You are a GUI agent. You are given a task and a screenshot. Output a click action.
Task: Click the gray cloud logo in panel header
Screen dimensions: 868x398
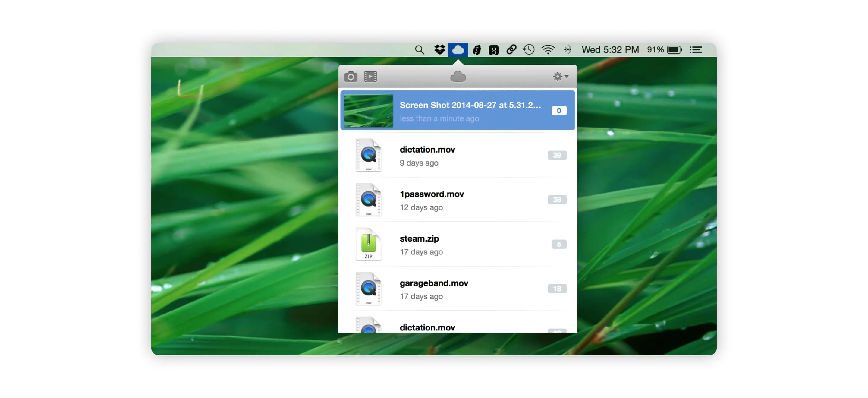(458, 77)
